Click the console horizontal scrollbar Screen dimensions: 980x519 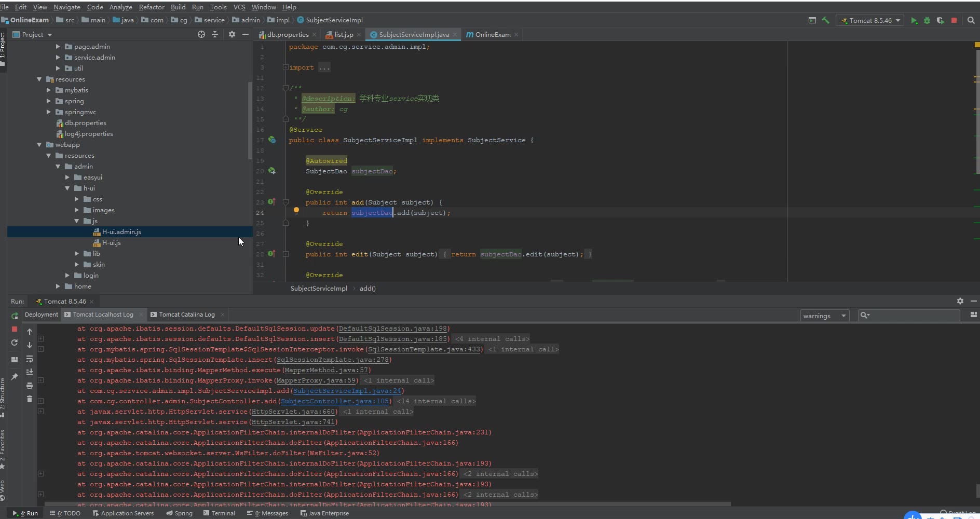387,504
